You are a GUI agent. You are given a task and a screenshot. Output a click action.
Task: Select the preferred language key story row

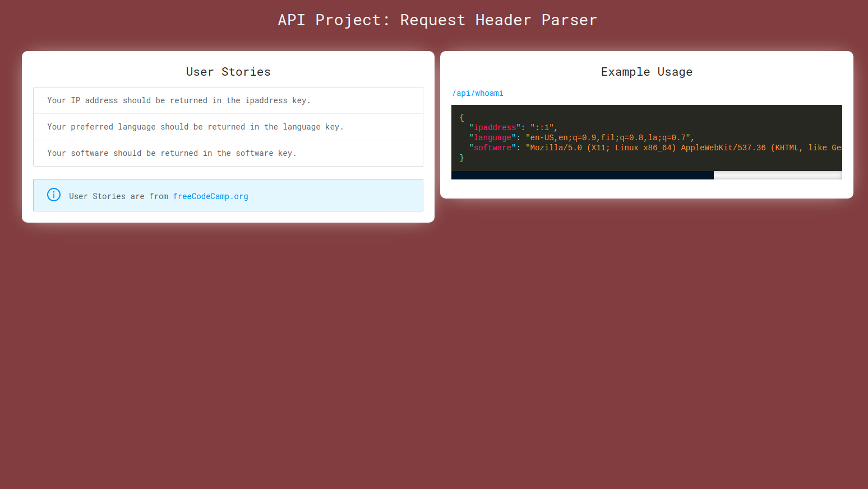pyautogui.click(x=228, y=127)
